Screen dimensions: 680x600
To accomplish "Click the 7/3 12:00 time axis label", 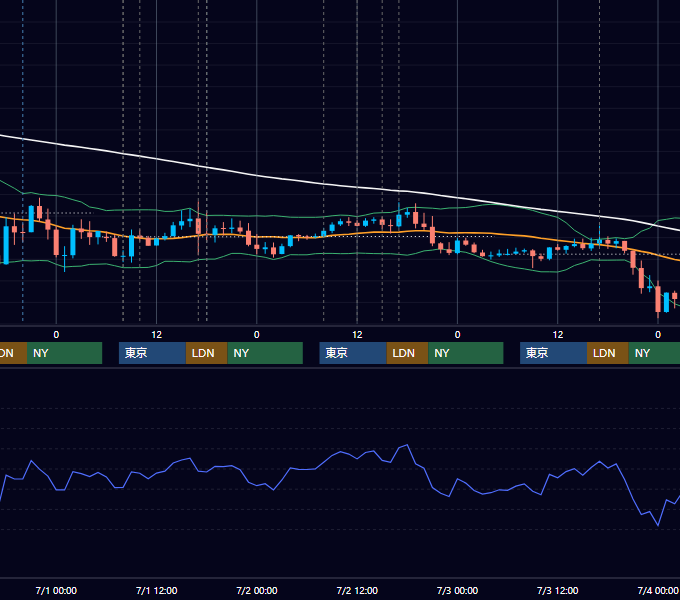I will tap(558, 590).
